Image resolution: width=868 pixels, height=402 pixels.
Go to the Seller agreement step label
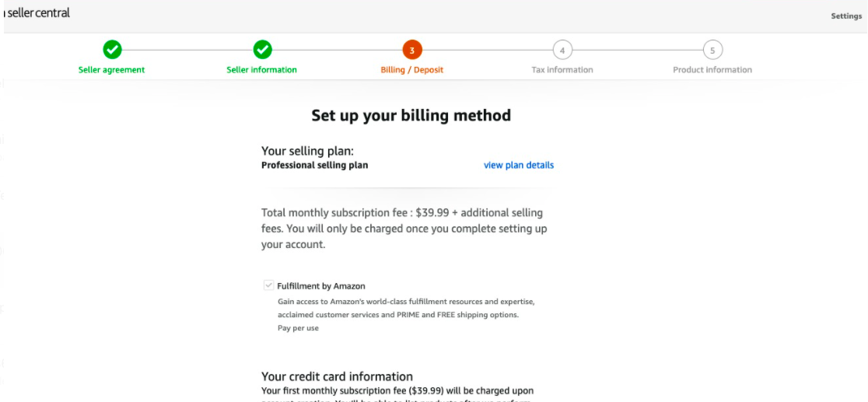pos(111,70)
